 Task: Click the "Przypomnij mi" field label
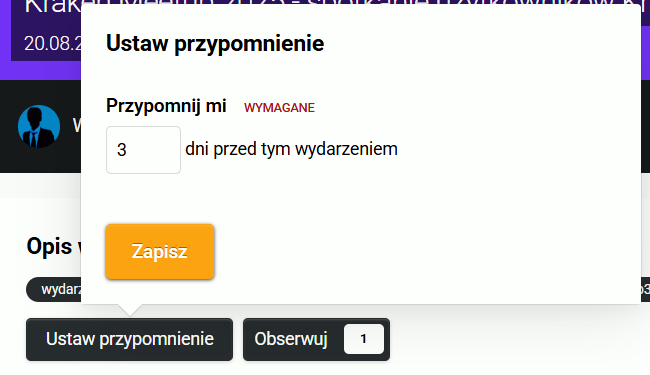coord(166,106)
